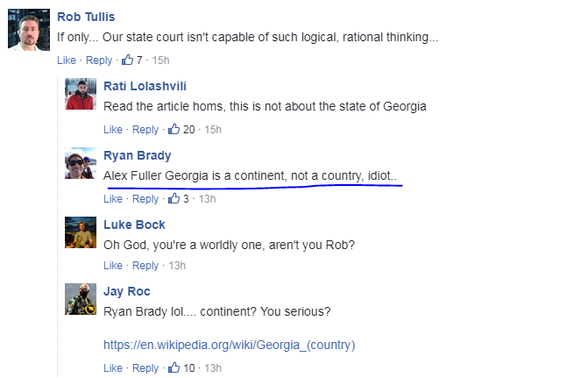
Task: Like Rati Lolashvili's reply
Action: [113, 130]
